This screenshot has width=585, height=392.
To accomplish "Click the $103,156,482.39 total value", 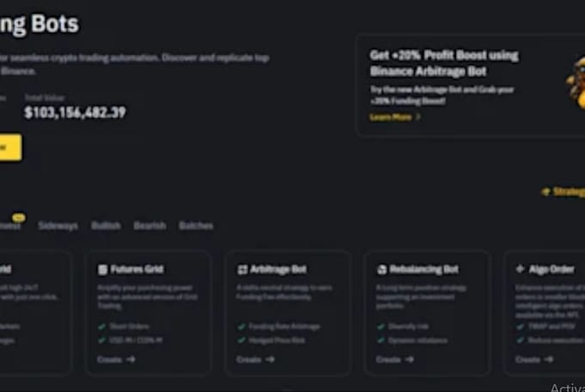I will (75, 113).
